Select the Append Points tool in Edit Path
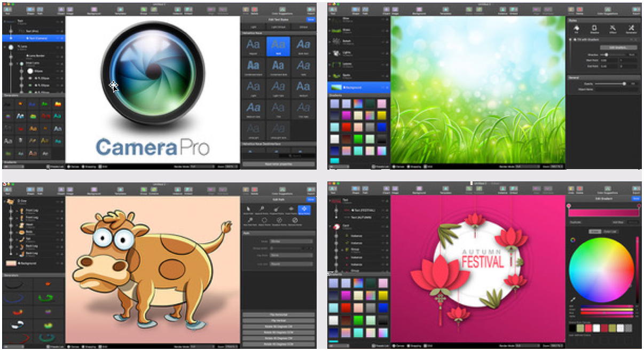This screenshot has height=351, width=644. coord(262,210)
